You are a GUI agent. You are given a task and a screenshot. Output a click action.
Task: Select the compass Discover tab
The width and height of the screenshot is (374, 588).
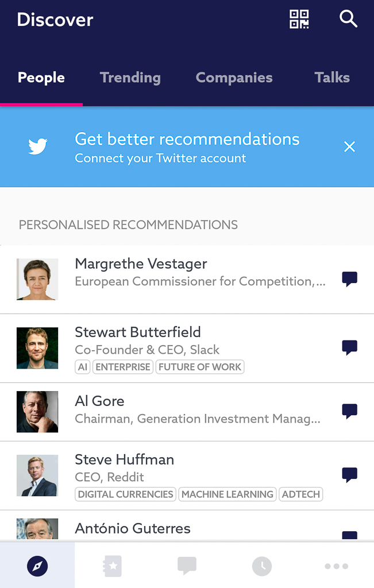click(x=37, y=566)
